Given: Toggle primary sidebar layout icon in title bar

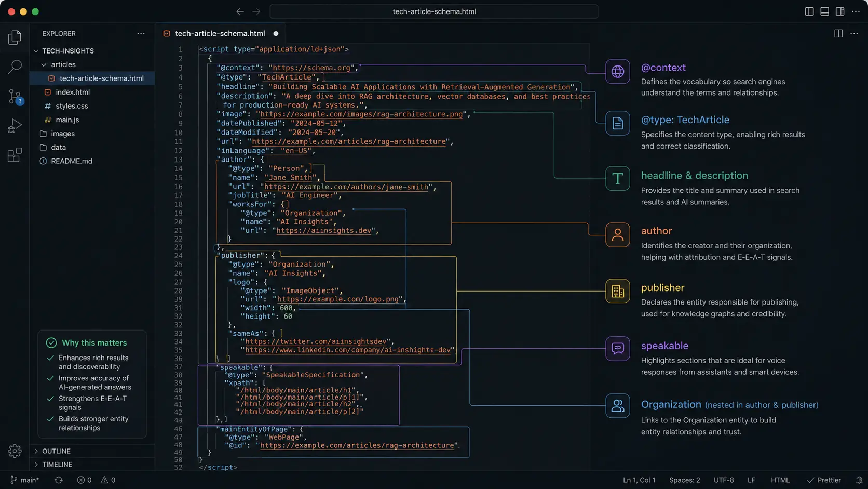Looking at the screenshot, I should tap(809, 11).
